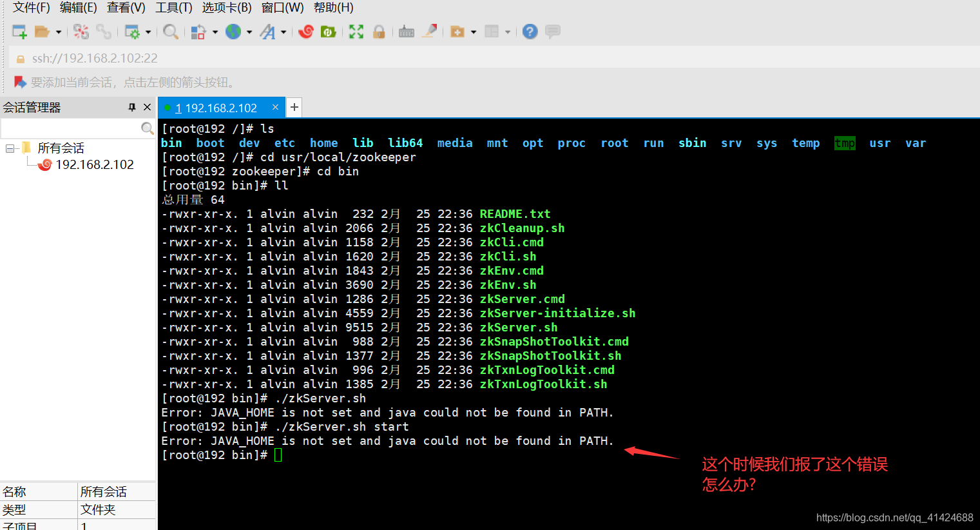Click the highlight pen toolbar icon
The height and width of the screenshot is (530, 980).
430,31
